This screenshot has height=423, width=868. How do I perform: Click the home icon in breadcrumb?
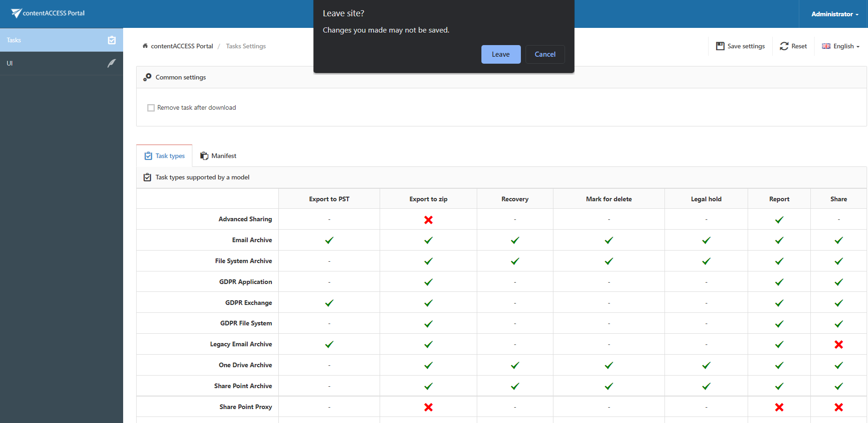pos(145,46)
